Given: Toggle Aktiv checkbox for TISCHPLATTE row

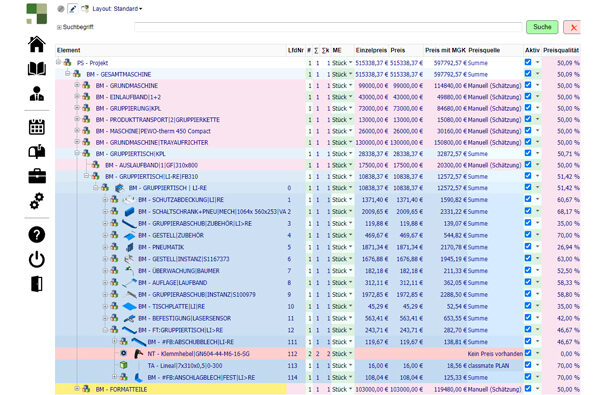Looking at the screenshot, I should [528, 305].
